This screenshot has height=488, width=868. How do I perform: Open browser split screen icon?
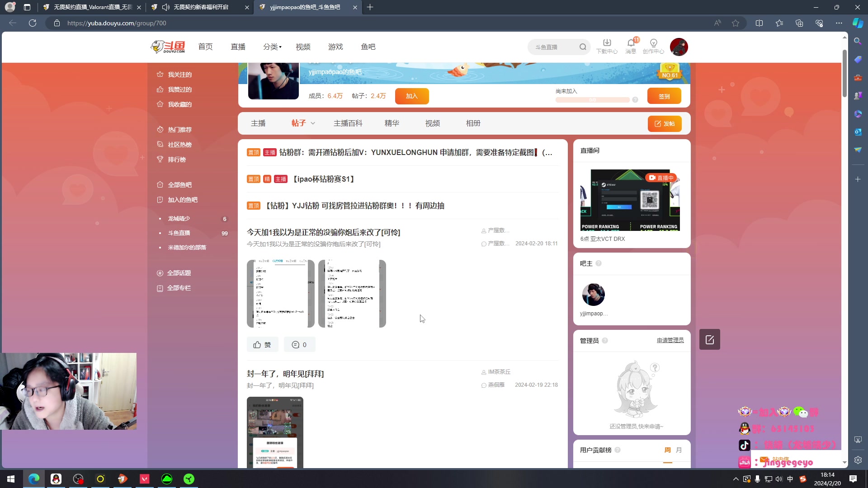coord(759,23)
